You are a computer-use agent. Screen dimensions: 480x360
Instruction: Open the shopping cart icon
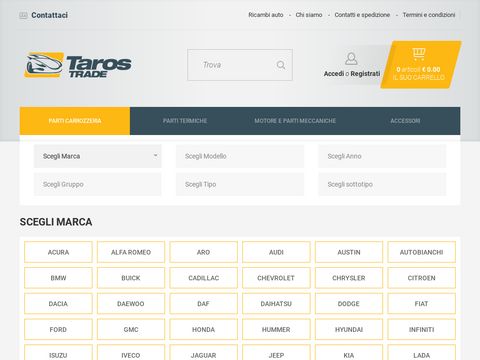419,54
